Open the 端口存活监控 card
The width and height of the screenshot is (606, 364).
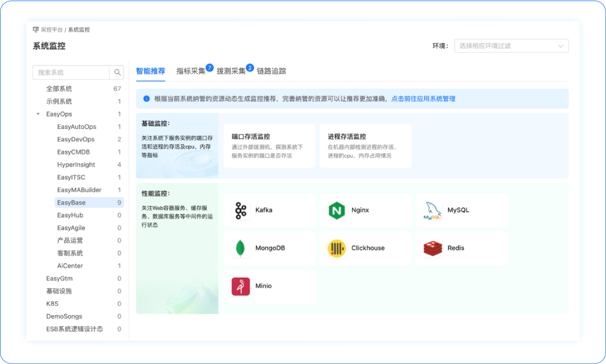pyautogui.click(x=269, y=146)
